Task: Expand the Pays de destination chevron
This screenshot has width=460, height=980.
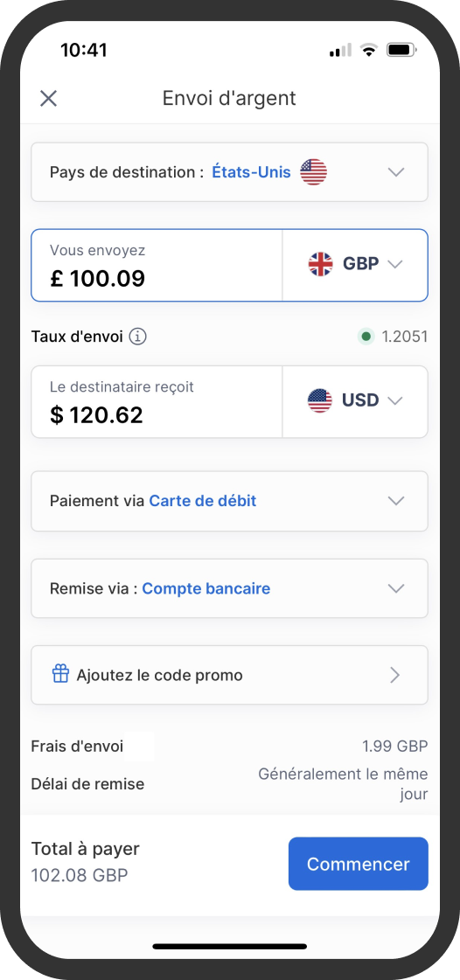Action: (396, 172)
